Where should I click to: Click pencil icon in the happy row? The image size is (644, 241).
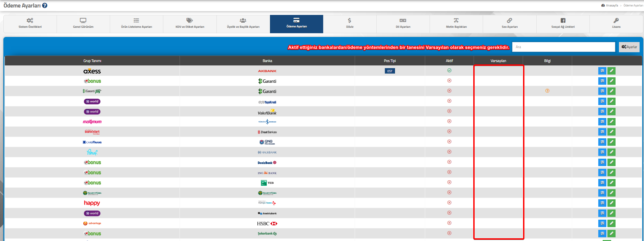(x=611, y=203)
